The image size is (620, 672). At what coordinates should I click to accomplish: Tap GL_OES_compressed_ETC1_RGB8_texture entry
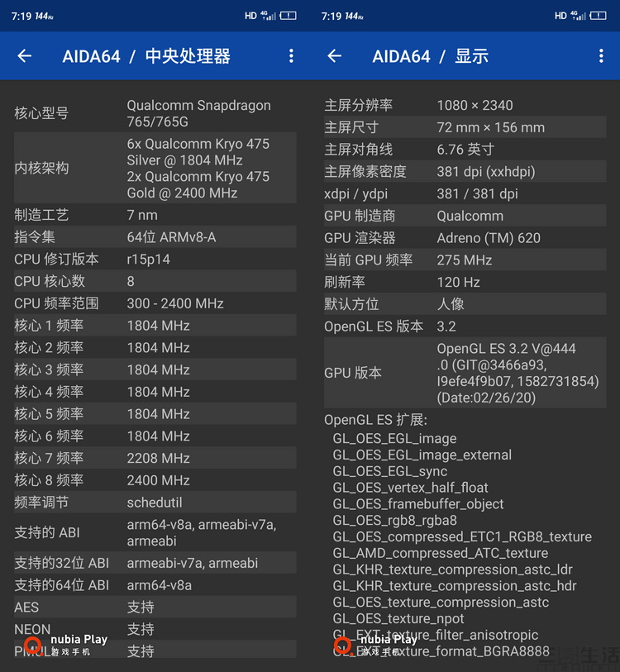[x=462, y=536]
